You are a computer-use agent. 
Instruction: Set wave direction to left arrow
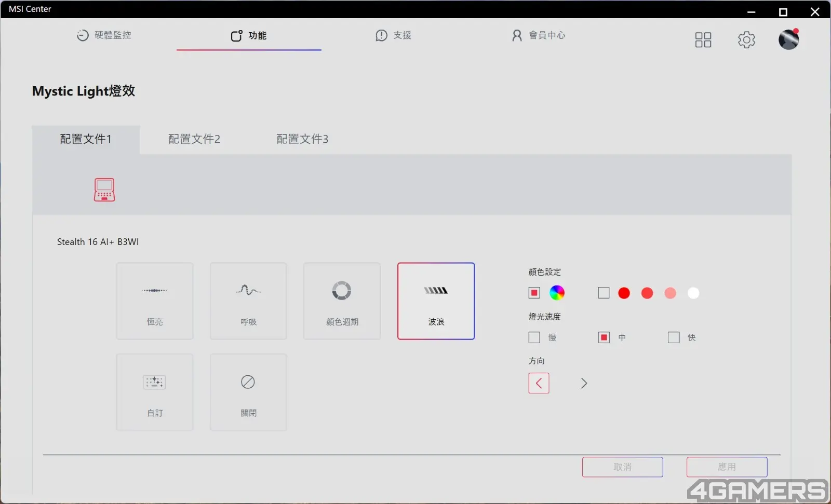point(539,383)
